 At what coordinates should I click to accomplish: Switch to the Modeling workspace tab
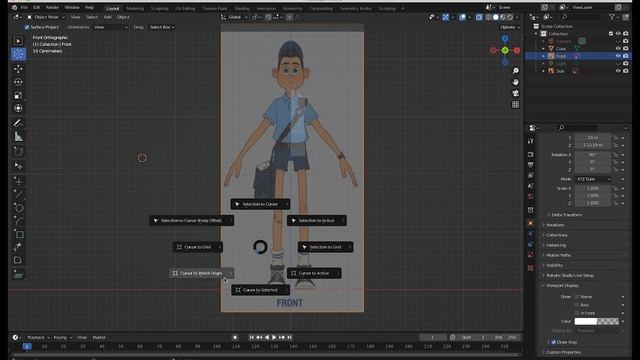pyautogui.click(x=135, y=8)
